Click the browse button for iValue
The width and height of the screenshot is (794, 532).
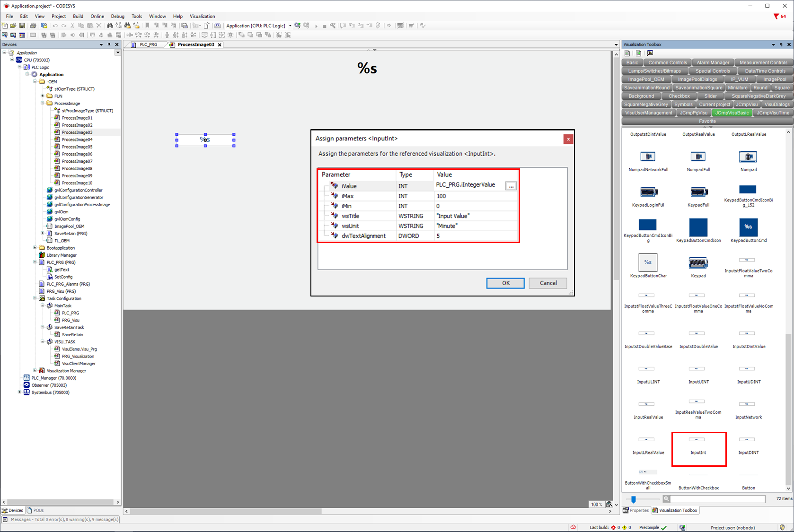point(511,186)
